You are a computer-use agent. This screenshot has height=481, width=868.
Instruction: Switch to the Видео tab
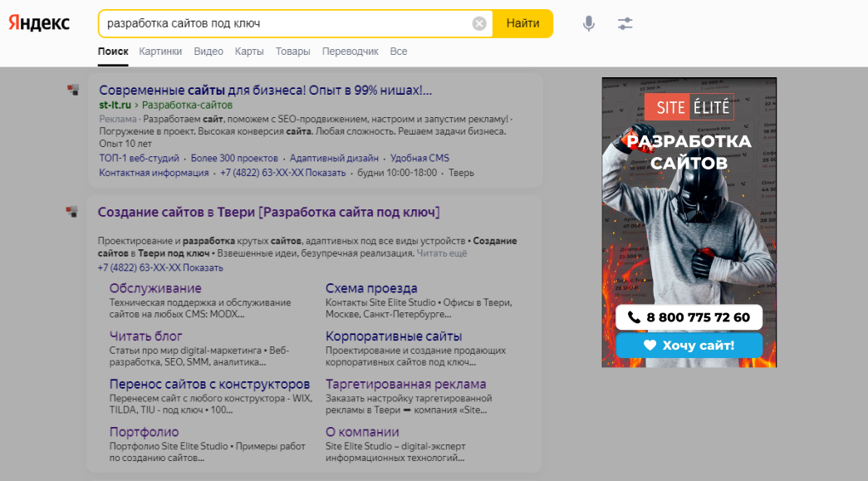(208, 52)
